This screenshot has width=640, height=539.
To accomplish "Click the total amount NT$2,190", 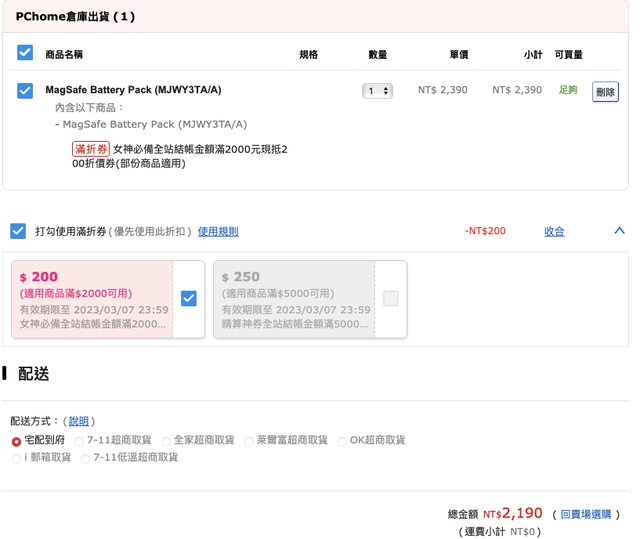I will point(513,513).
